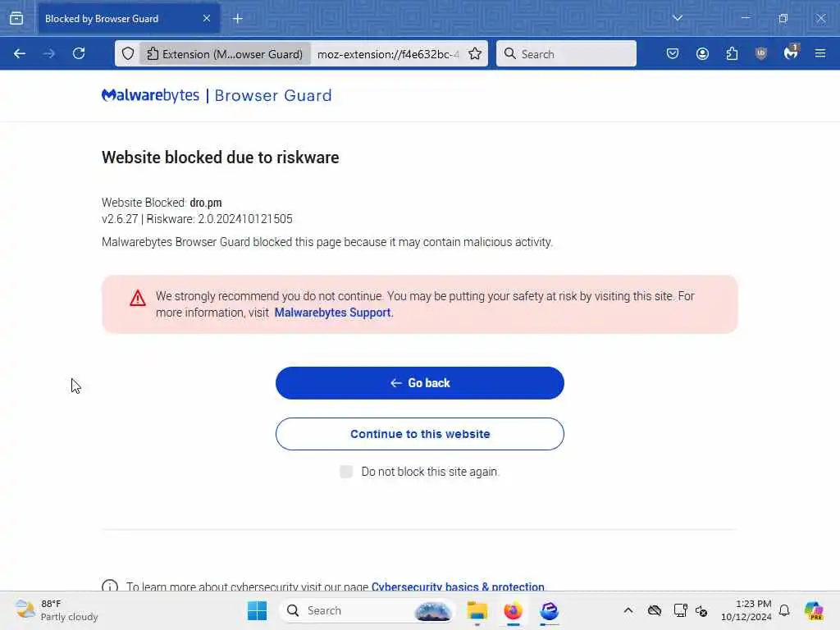The width and height of the screenshot is (840, 630).
Task: Open the Extensions puzzle icon
Action: coord(732,53)
